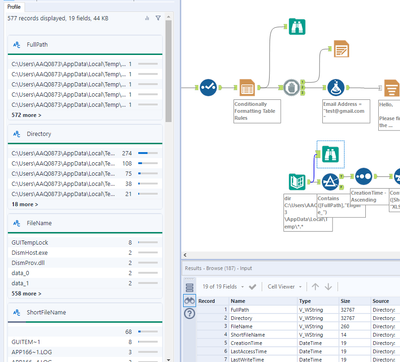
Task: Open the Cell Viewer dropdown
Action: point(285,287)
